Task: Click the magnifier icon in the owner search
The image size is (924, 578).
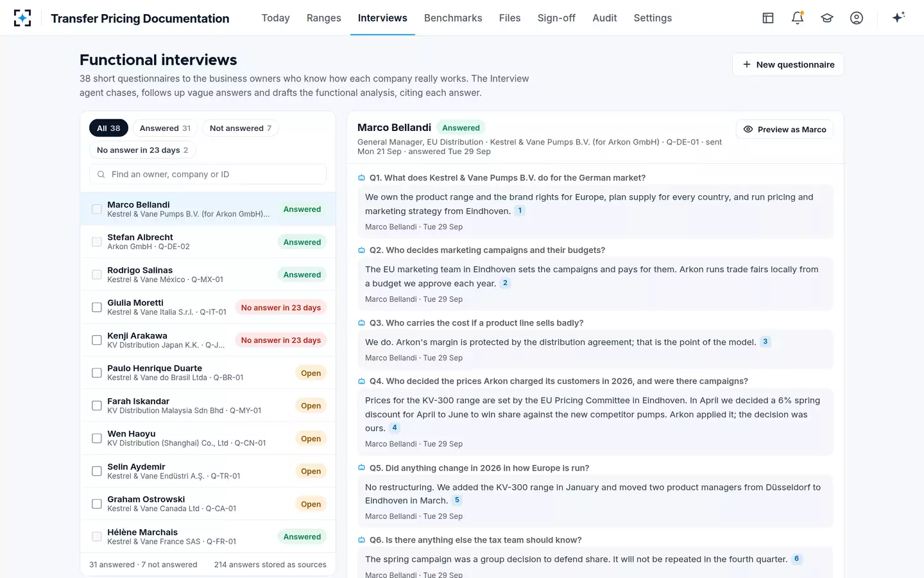Action: [x=101, y=174]
